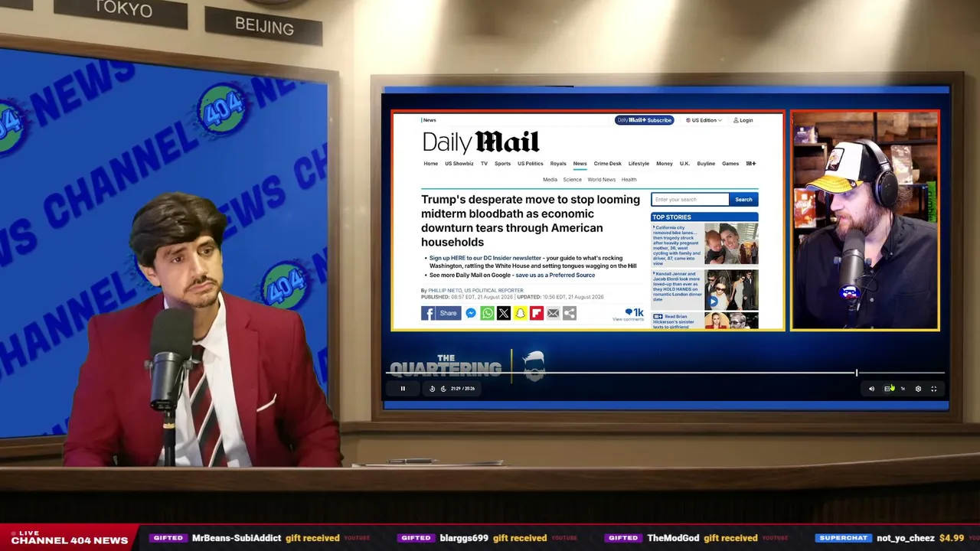Image resolution: width=980 pixels, height=551 pixels.
Task: Open the Crime Desk section
Action: 608,163
